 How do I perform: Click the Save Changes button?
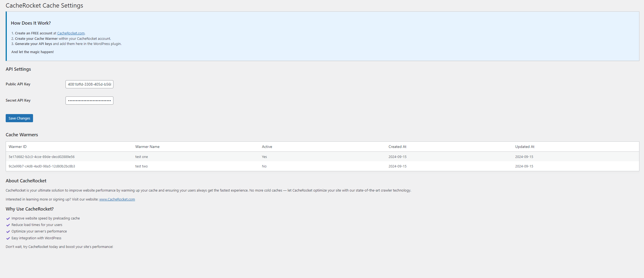point(19,118)
